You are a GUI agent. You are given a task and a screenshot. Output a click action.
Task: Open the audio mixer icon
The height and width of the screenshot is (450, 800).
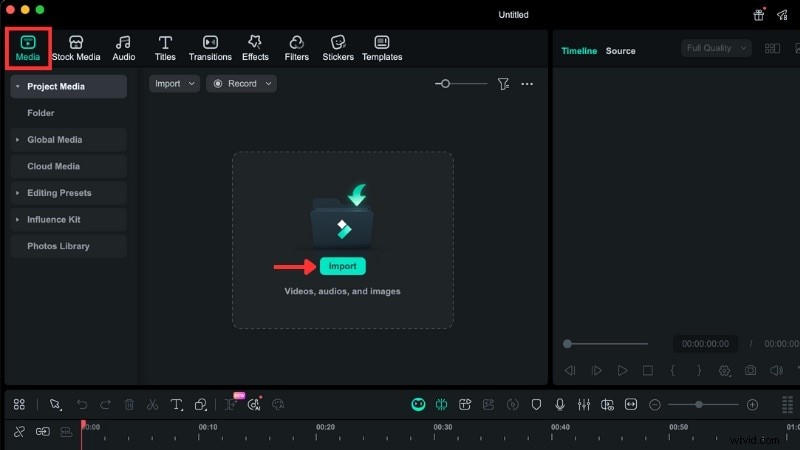point(583,405)
